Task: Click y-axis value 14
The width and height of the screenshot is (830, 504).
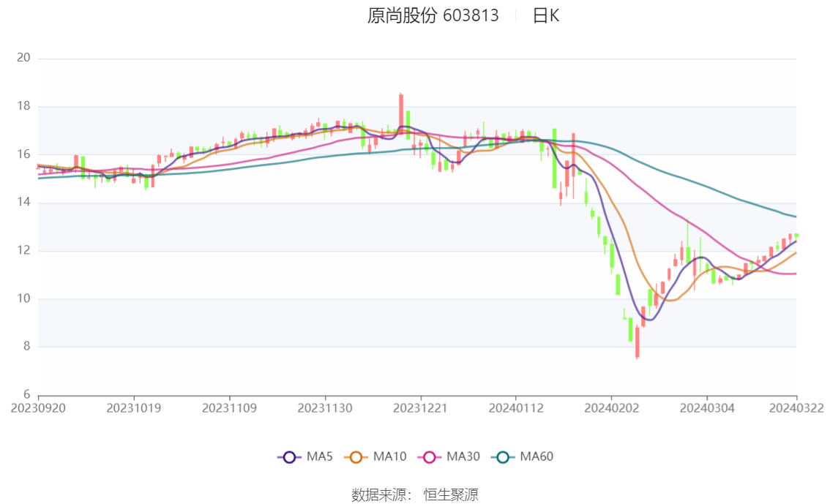Action: 23,202
